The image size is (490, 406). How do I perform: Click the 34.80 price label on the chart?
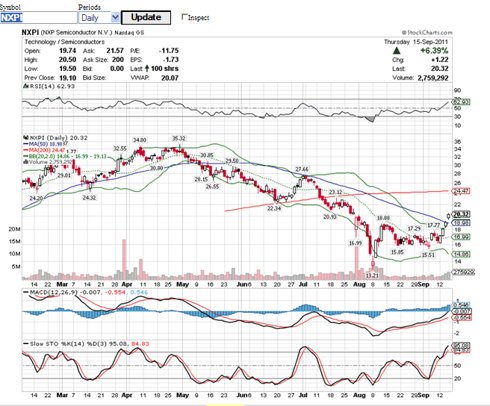[140, 140]
